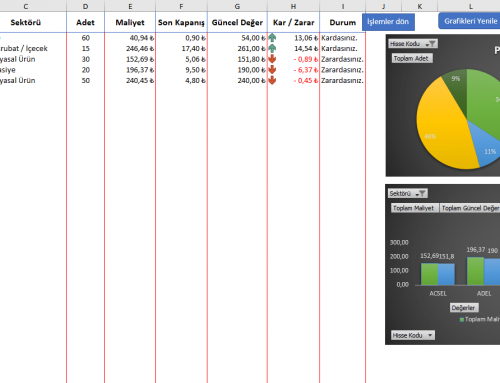This screenshot has height=383, width=500.
Task: Select cell with Maliyet 40,94 ₺
Action: point(130,38)
